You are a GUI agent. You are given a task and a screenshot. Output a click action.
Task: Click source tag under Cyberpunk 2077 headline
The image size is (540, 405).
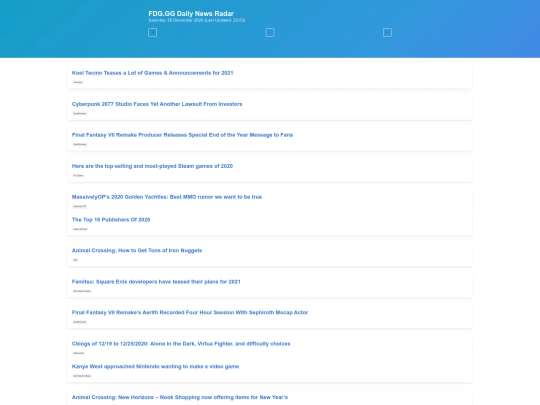80,113
